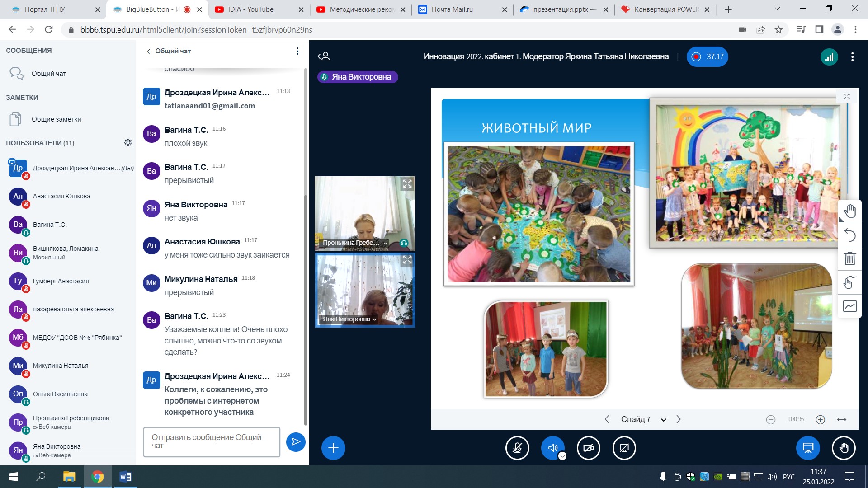Send the chat message

click(x=296, y=442)
